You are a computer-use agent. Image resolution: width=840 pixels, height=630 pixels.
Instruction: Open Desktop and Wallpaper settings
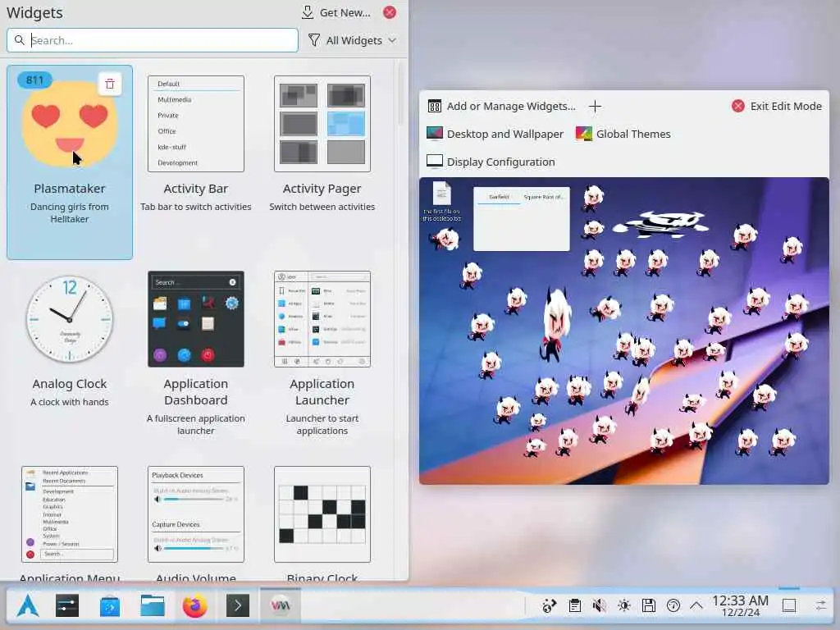coord(495,134)
